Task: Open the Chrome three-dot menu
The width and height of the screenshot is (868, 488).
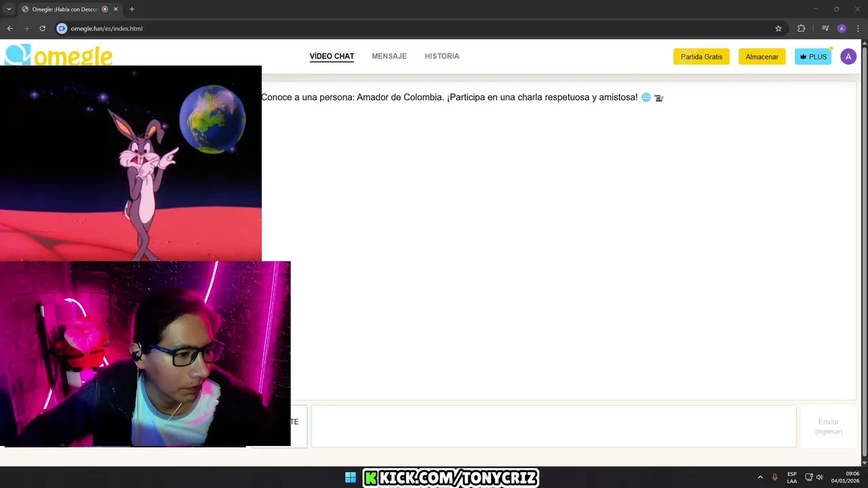Action: click(858, 28)
